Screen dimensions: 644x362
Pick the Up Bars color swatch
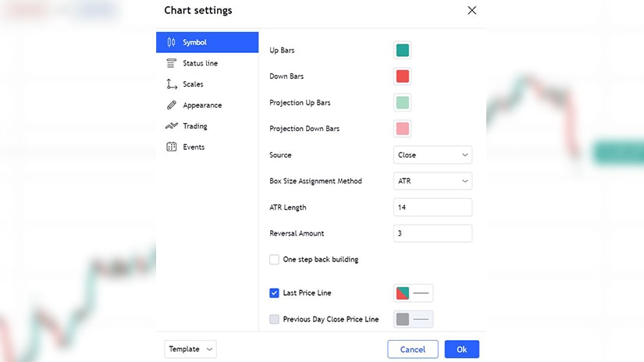[x=402, y=51]
